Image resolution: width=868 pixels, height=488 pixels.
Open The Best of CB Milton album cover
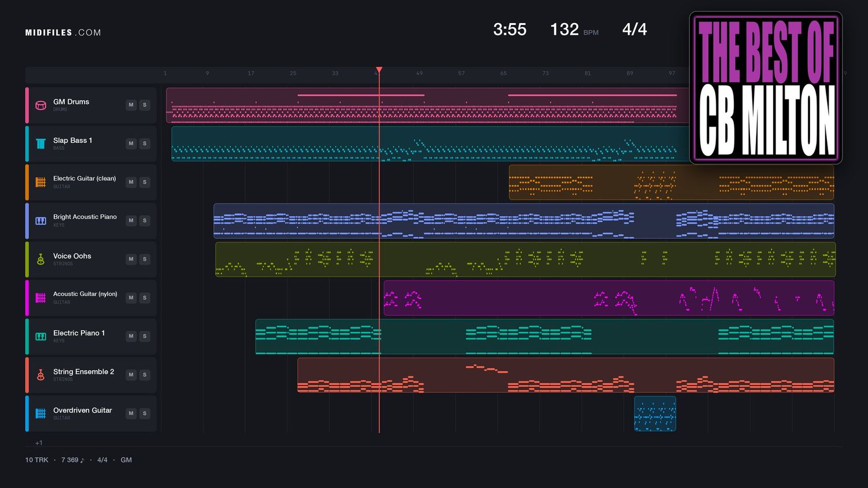766,88
